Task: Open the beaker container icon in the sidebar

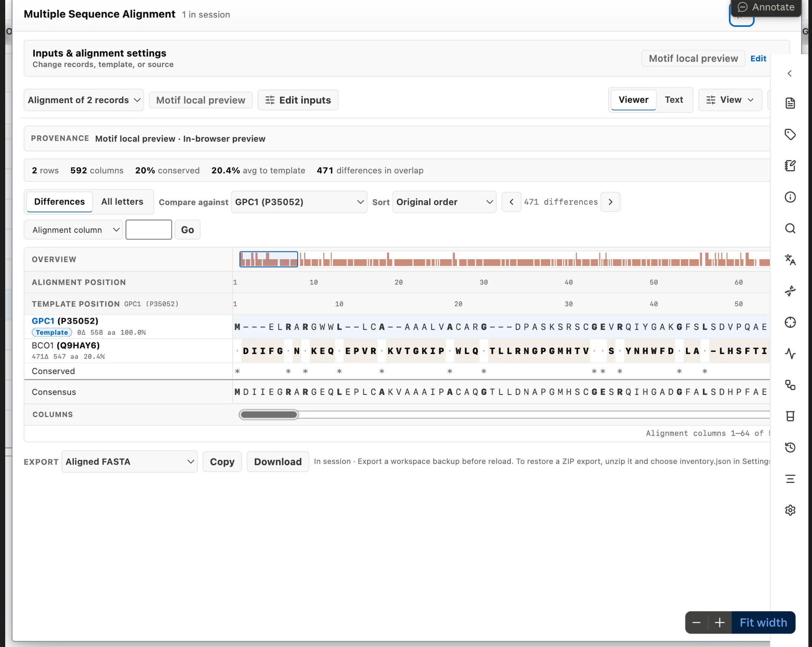Action: 790,416
